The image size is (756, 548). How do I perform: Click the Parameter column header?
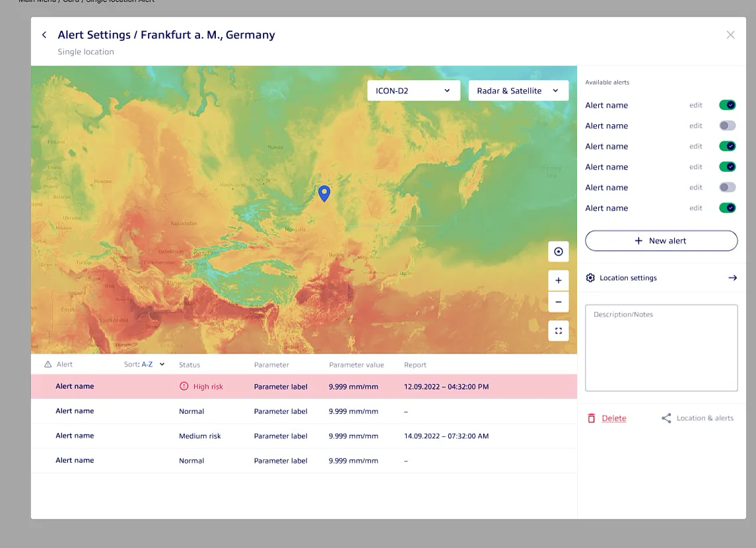(271, 365)
